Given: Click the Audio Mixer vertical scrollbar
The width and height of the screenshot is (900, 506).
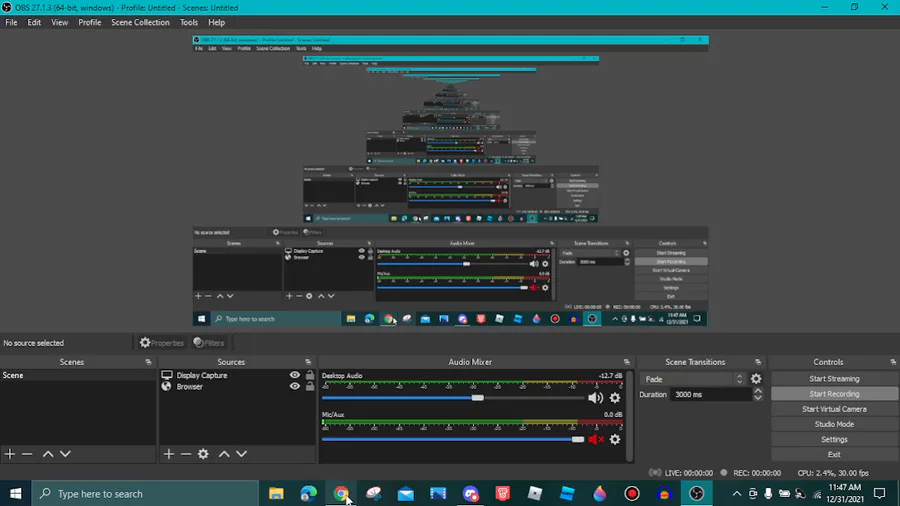Looking at the screenshot, I should (630, 416).
